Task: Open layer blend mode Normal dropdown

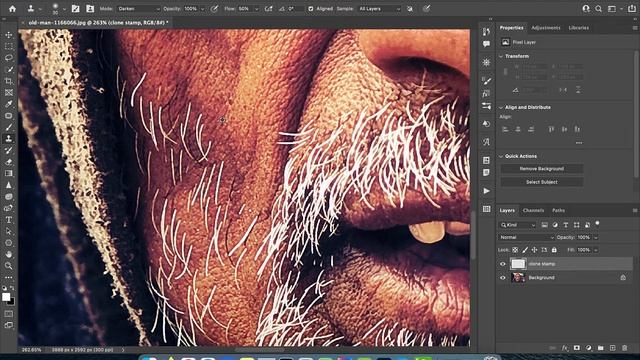Action: tap(526, 237)
